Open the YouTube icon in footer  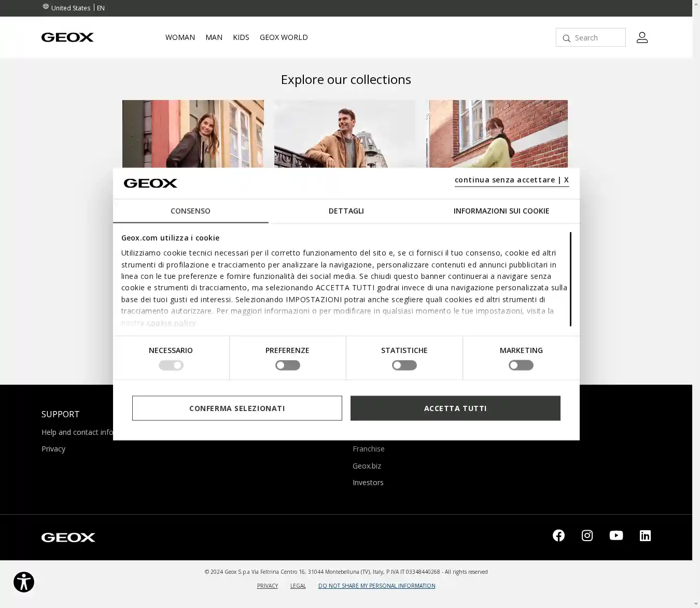[616, 535]
